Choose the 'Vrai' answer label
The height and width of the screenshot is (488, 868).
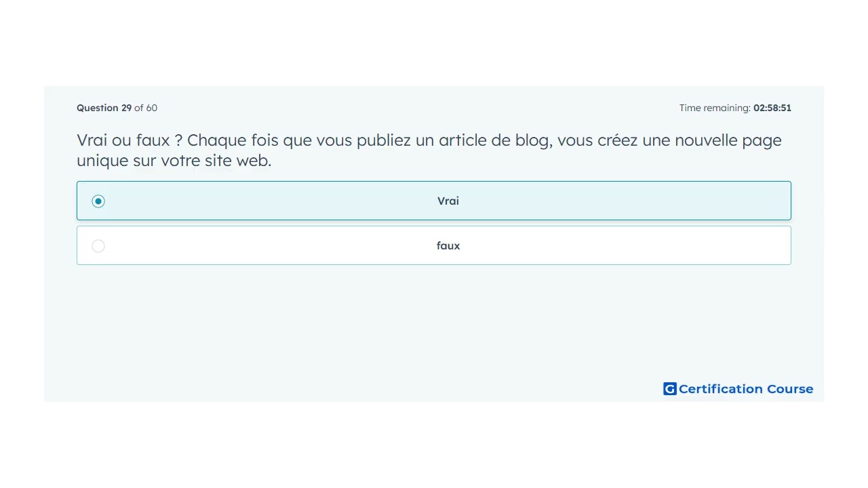pos(448,201)
